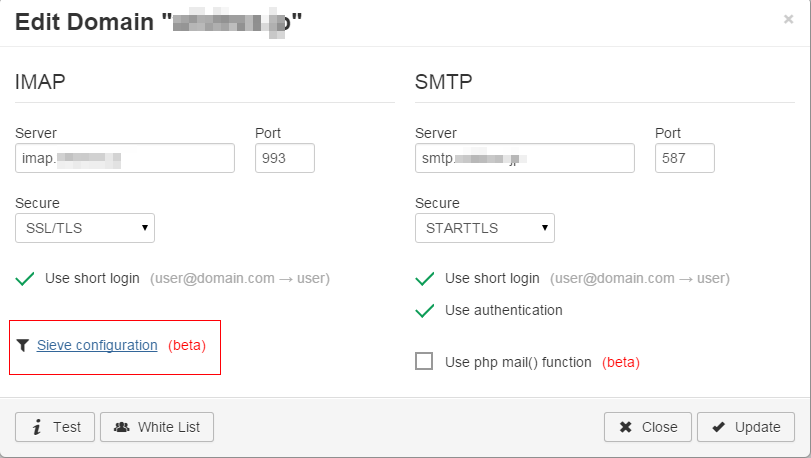The image size is (811, 458).
Task: Open SMTP Secure STARTTLS dropdown
Action: pyautogui.click(x=485, y=228)
